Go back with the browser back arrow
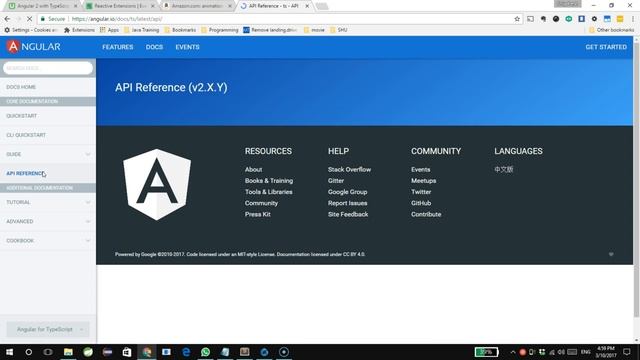 tap(7, 19)
